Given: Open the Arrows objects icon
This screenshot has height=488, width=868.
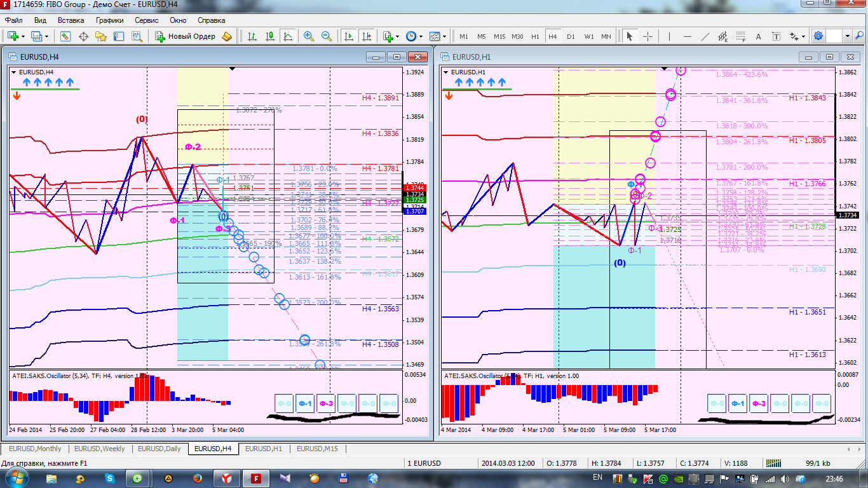Looking at the screenshot, I should pos(794,36).
